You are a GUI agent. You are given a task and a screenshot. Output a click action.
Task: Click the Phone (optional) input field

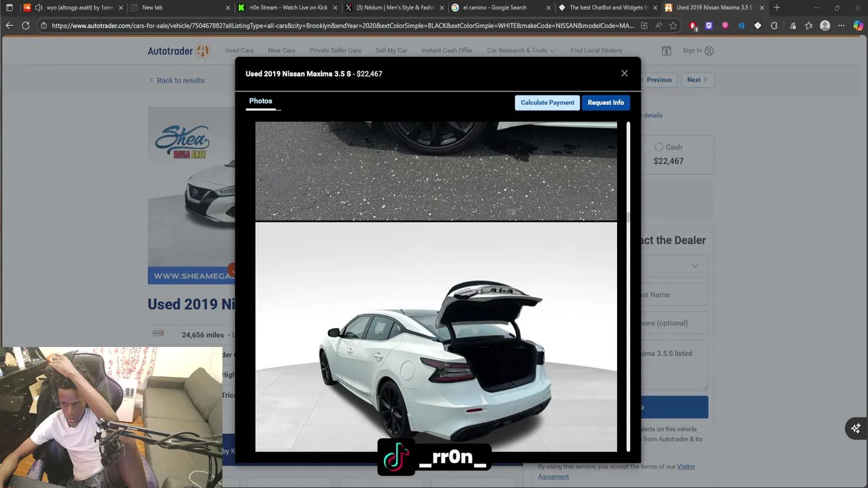tap(673, 323)
